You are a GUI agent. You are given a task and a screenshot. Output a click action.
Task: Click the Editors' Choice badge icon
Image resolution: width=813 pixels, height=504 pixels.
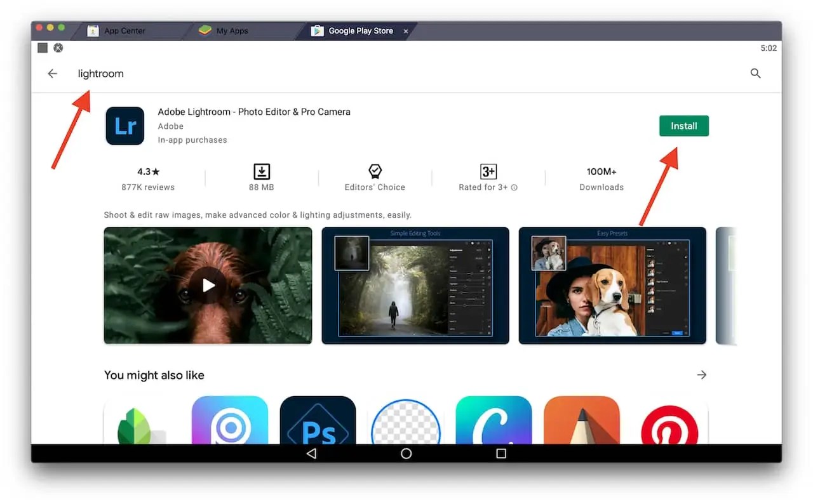tap(375, 171)
